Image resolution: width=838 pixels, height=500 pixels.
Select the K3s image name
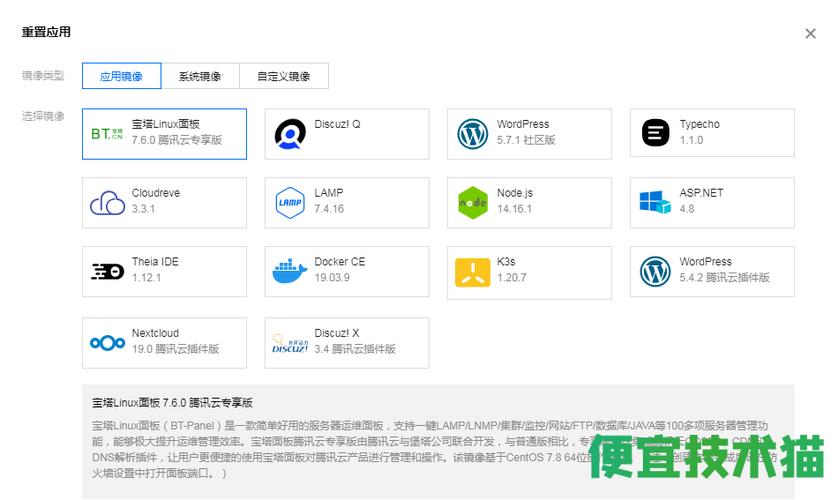click(506, 262)
